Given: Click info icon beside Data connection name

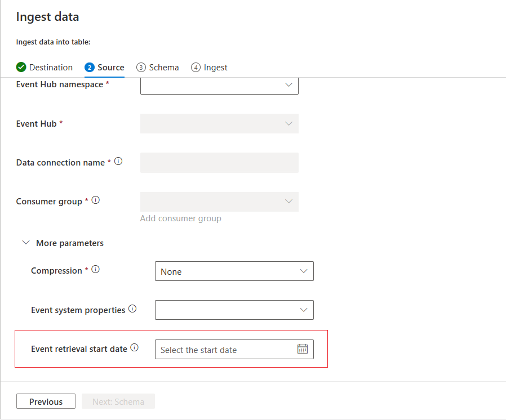Looking at the screenshot, I should (x=118, y=162).
